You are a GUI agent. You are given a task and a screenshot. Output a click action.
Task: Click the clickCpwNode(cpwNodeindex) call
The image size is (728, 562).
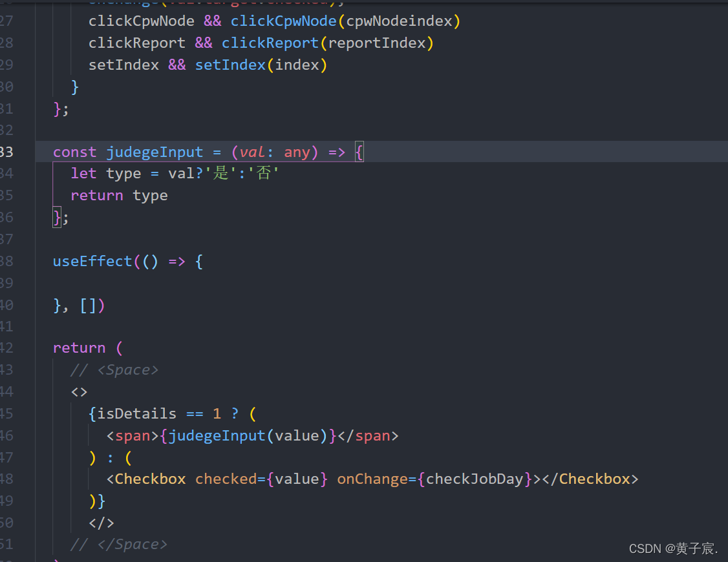pos(345,21)
